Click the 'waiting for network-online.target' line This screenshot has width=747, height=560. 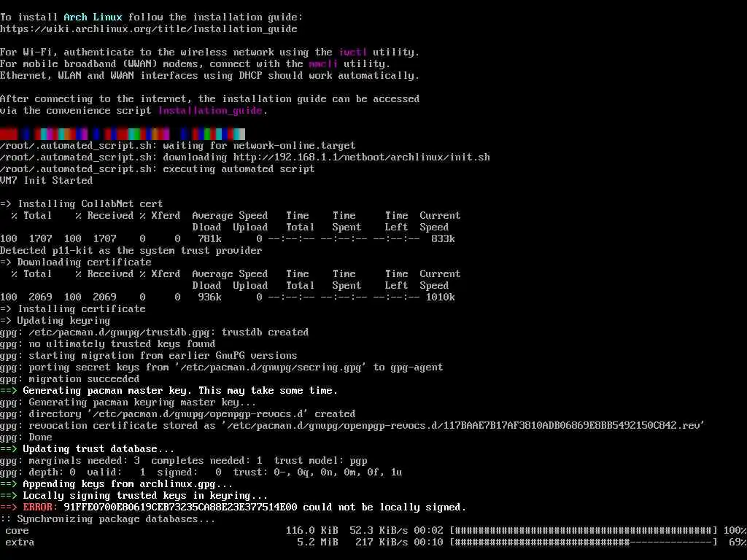pos(178,146)
